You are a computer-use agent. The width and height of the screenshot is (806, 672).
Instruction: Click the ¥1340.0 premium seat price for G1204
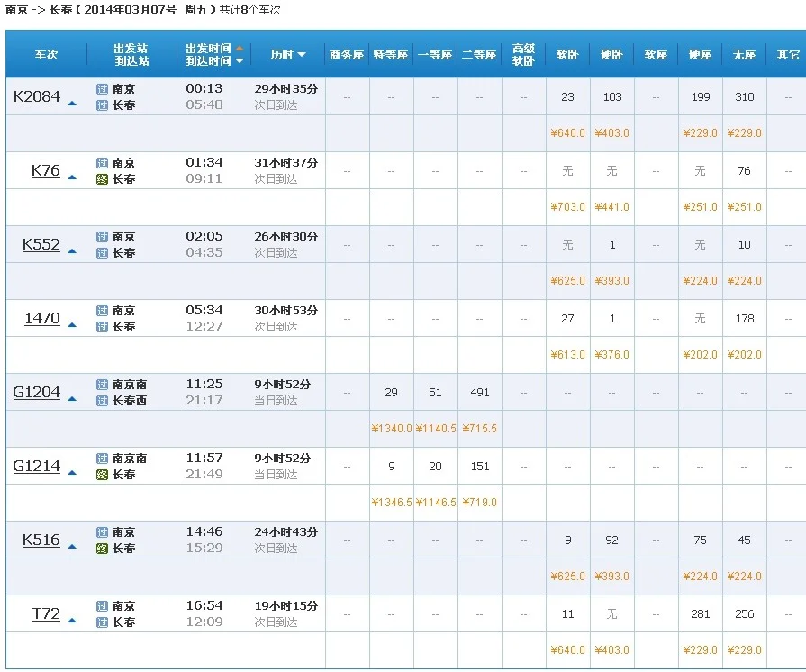(x=391, y=428)
